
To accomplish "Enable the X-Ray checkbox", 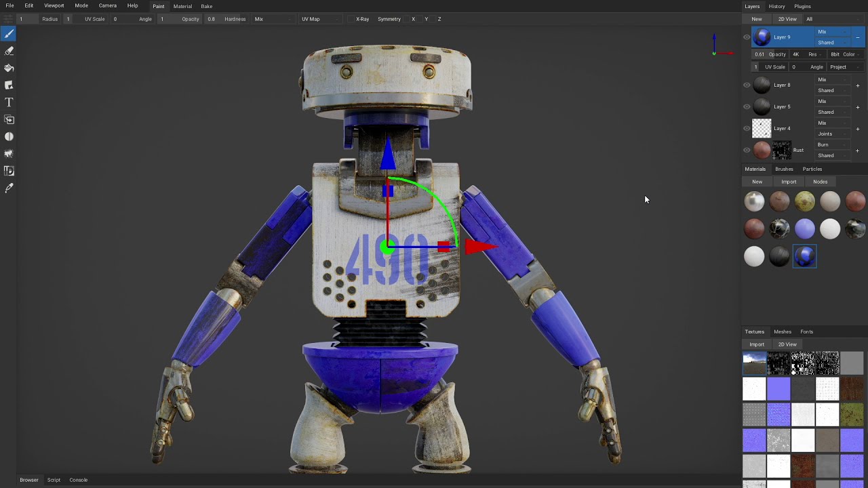I will coord(351,19).
